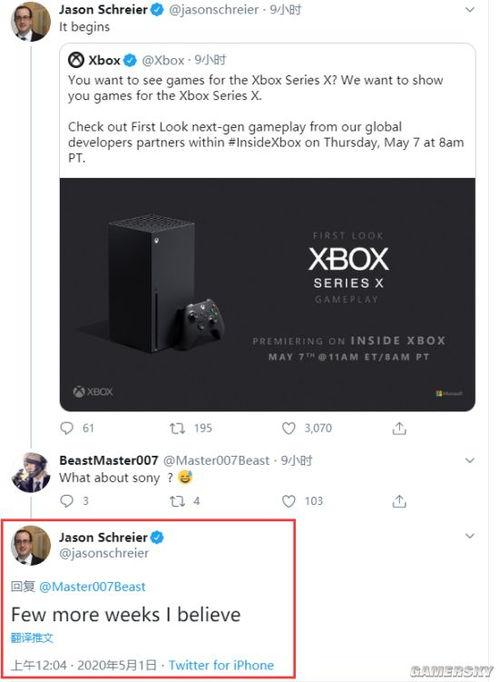
Task: Open Xbox Series X gameplay promo image
Action: click(x=267, y=294)
